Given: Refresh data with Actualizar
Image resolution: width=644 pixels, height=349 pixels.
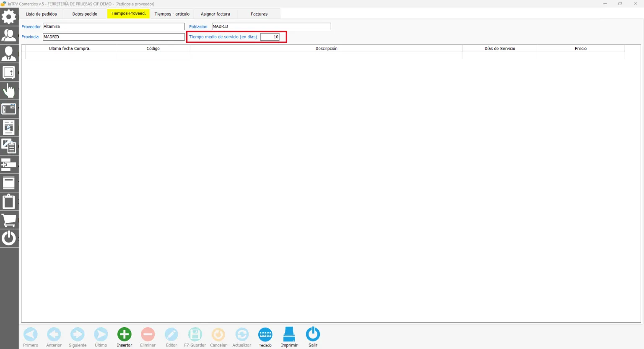Looking at the screenshot, I should click(242, 337).
